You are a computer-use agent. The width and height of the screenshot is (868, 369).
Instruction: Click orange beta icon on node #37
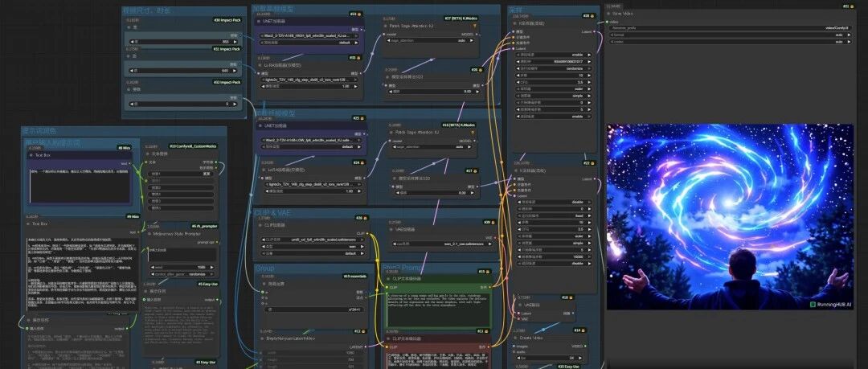[x=474, y=26]
